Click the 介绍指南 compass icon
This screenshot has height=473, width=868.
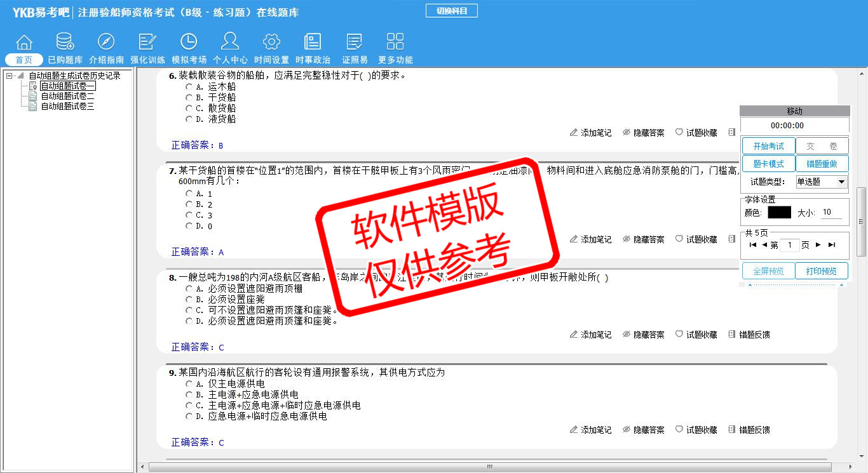click(105, 43)
